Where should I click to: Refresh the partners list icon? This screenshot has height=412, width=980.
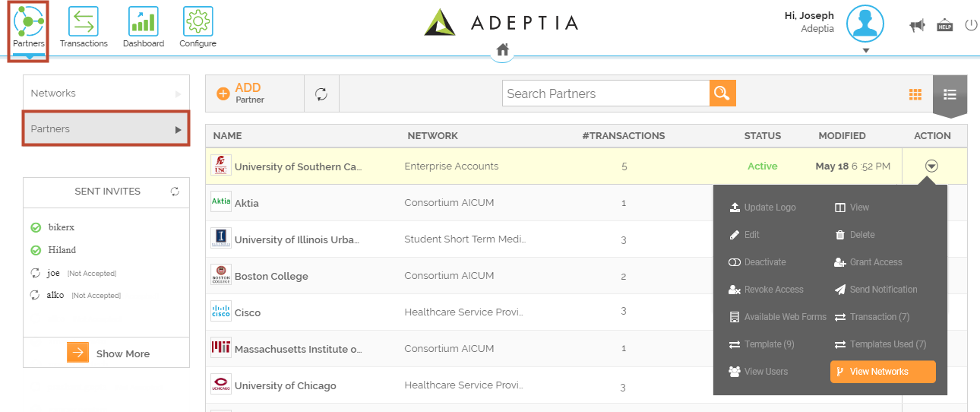(x=321, y=93)
